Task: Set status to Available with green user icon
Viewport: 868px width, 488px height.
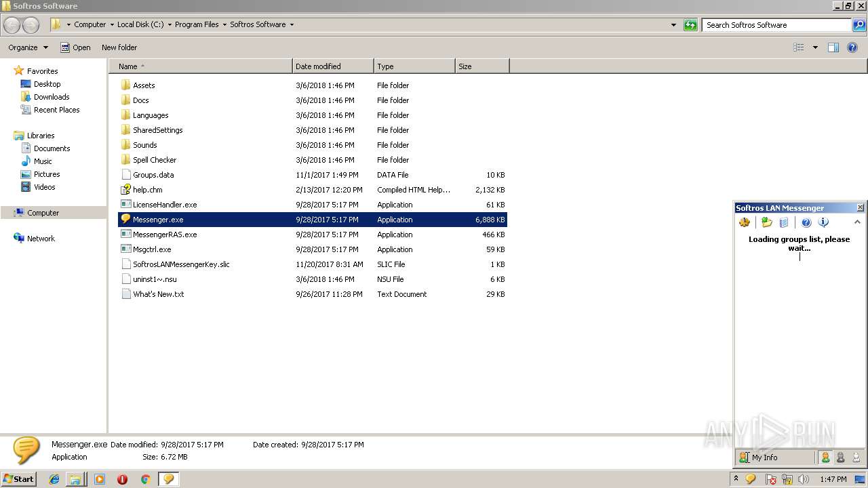Action: point(825,457)
